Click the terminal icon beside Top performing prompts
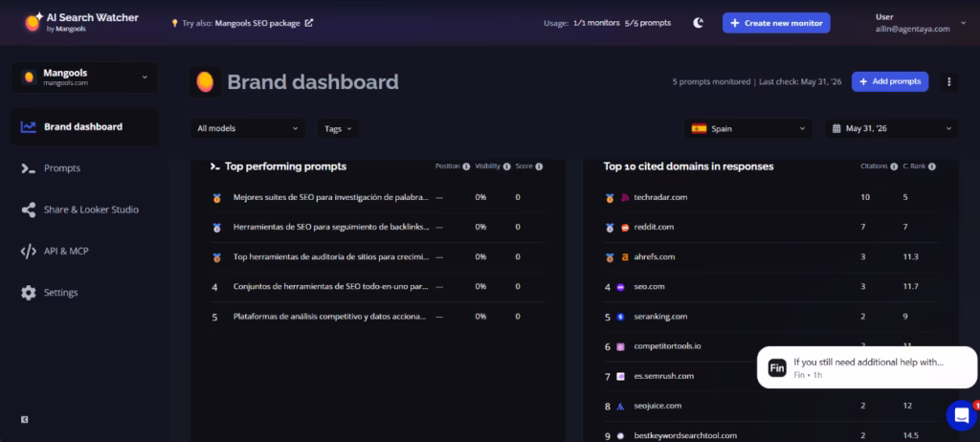 coord(215,166)
